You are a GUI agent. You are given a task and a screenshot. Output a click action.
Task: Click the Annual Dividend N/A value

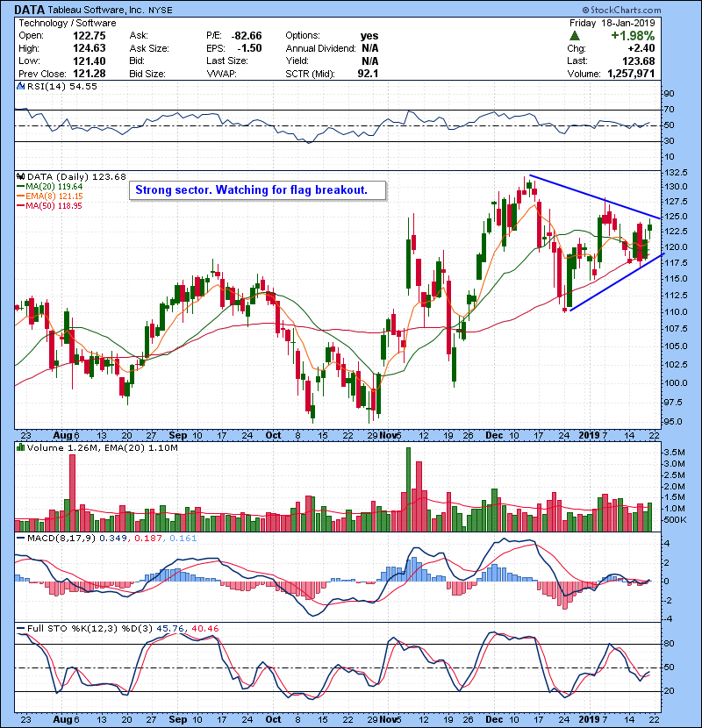pyautogui.click(x=370, y=48)
